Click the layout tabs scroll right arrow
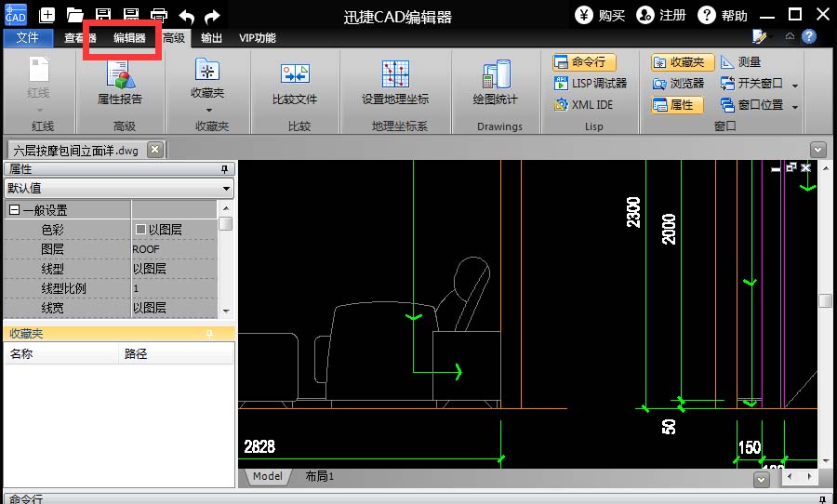The image size is (837, 504). coord(810,476)
